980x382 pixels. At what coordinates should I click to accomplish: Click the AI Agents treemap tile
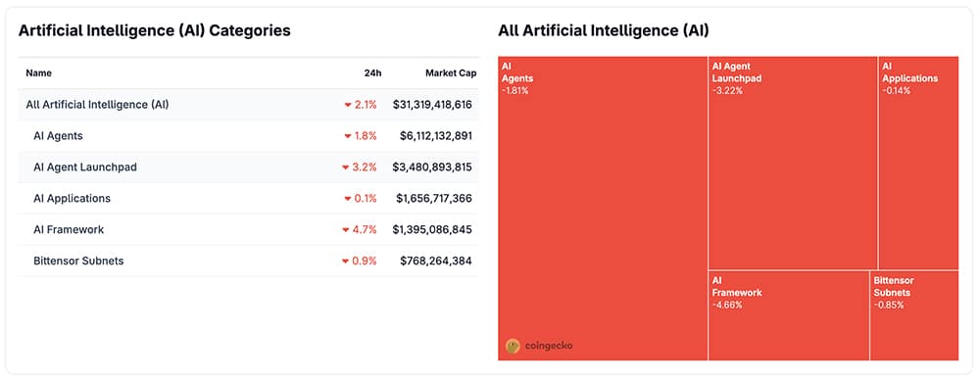[x=603, y=209]
